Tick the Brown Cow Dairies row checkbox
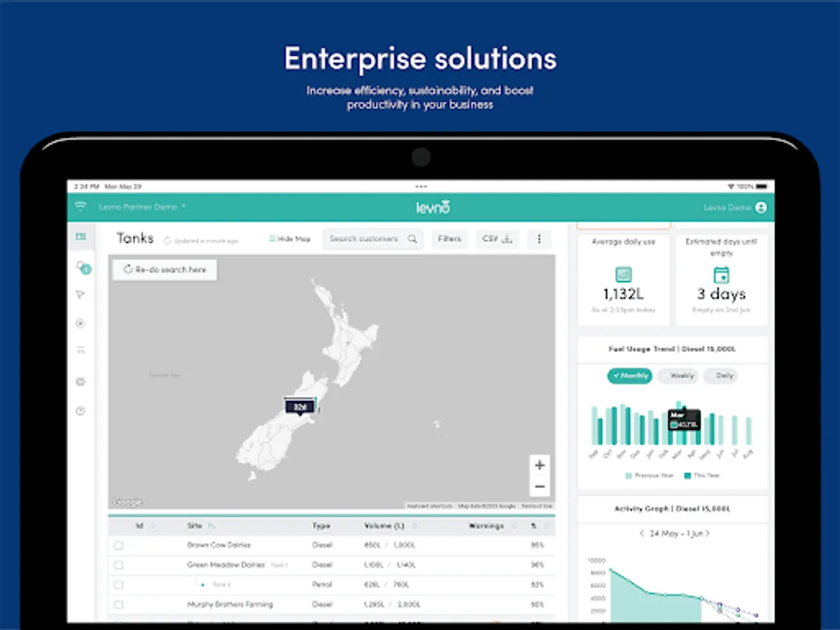The width and height of the screenshot is (840, 630). click(118, 545)
